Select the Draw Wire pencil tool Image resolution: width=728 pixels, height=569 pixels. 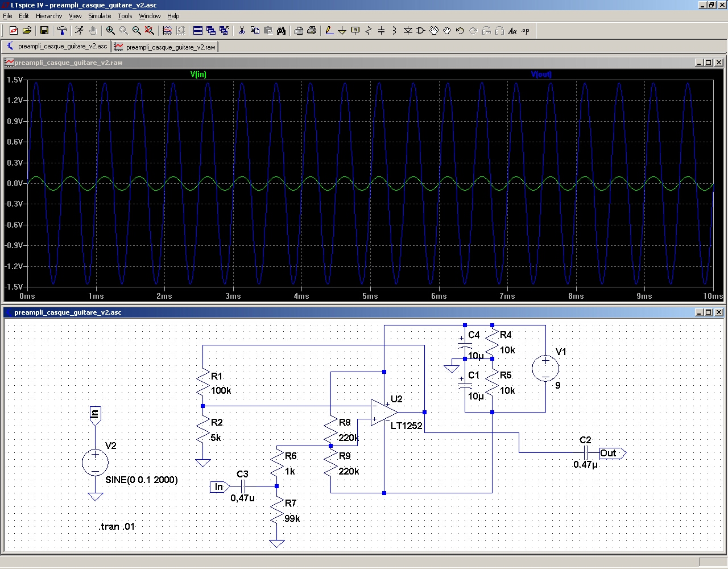tap(329, 31)
